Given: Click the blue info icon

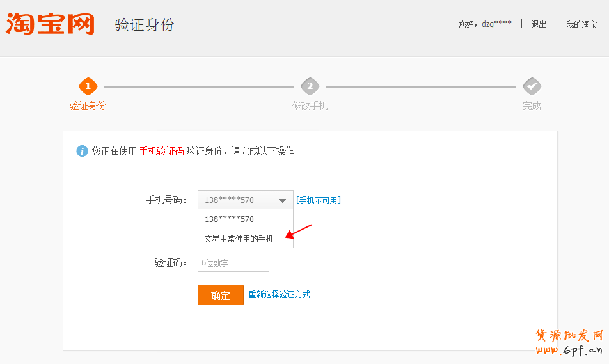Looking at the screenshot, I should (82, 151).
